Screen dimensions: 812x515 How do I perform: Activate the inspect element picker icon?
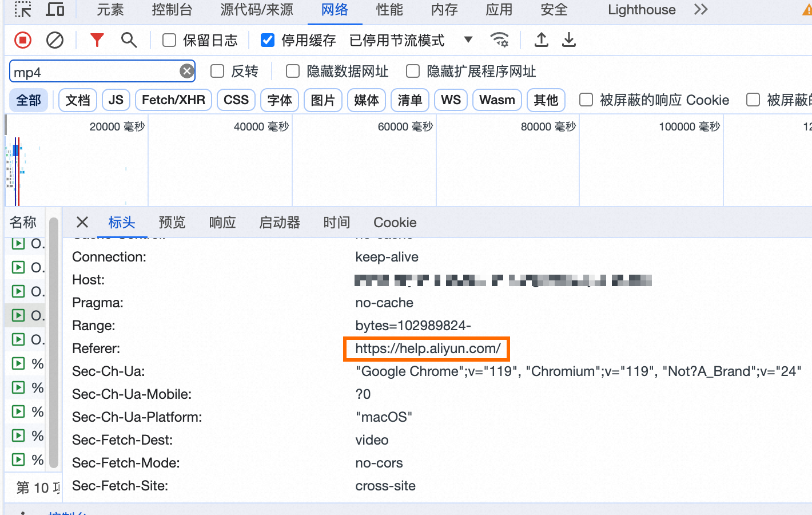(x=23, y=10)
